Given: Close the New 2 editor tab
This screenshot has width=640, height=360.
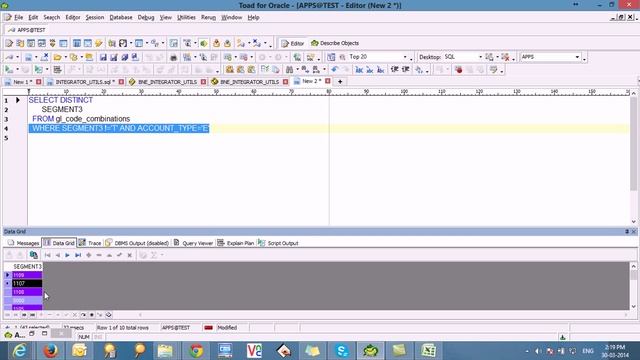Looking at the screenshot, I should pos(328,81).
